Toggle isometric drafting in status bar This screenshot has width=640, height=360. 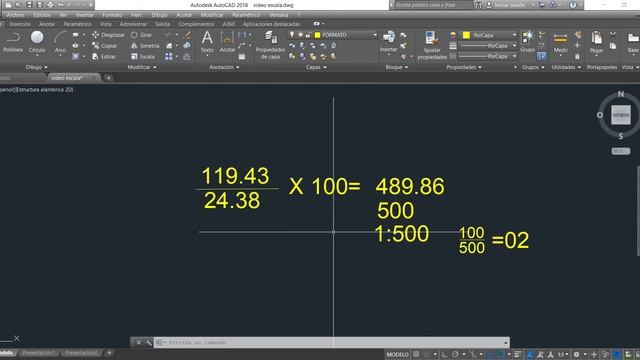(x=473, y=354)
